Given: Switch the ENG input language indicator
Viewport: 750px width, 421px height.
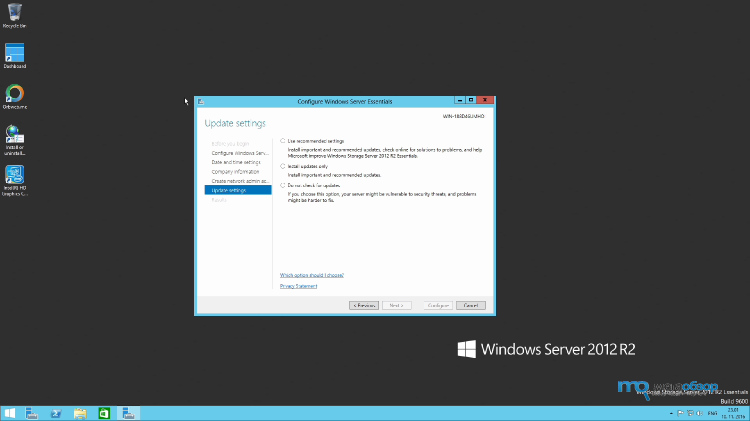Looking at the screenshot, I should pyautogui.click(x=712, y=413).
